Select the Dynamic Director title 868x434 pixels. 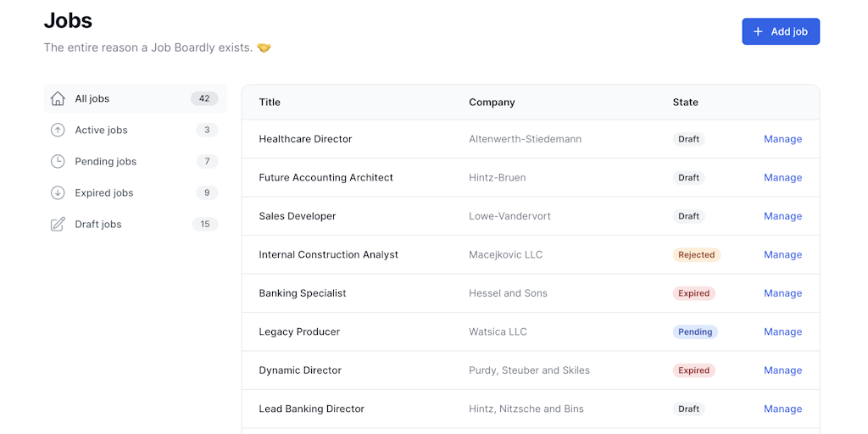(x=300, y=370)
